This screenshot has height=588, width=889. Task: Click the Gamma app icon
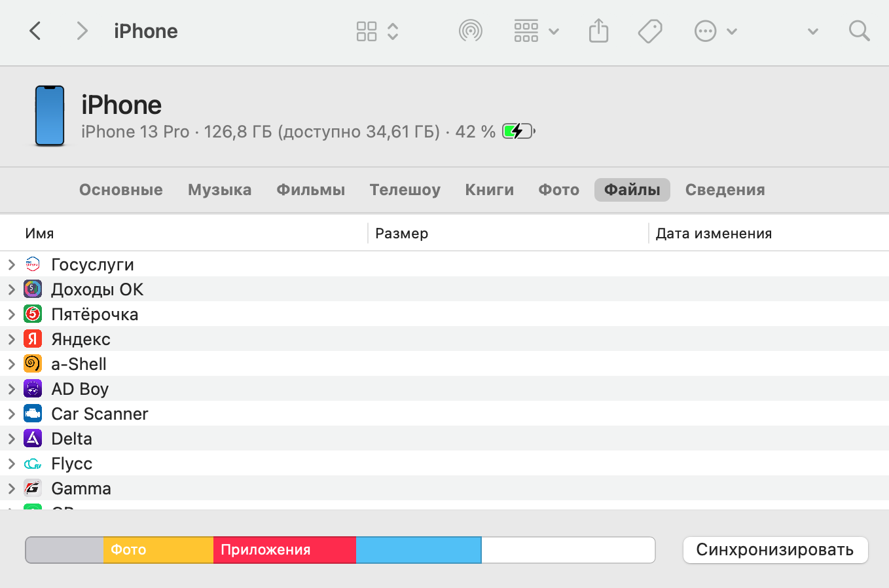coord(33,488)
